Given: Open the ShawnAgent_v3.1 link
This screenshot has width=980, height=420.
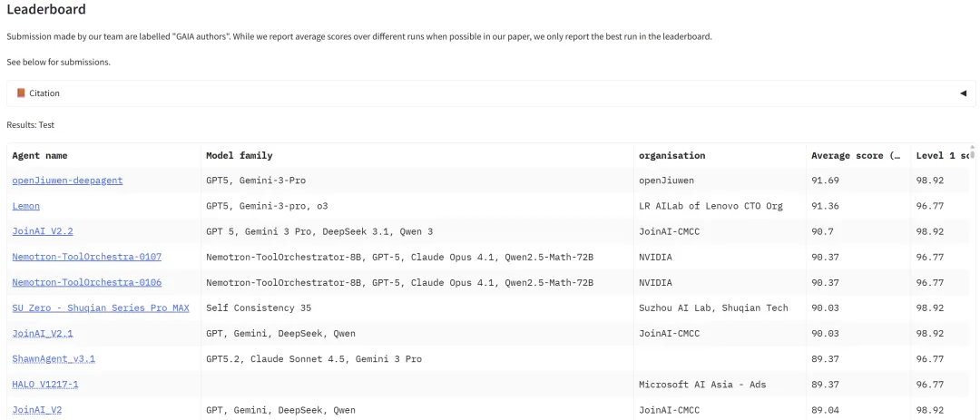Looking at the screenshot, I should coord(54,358).
